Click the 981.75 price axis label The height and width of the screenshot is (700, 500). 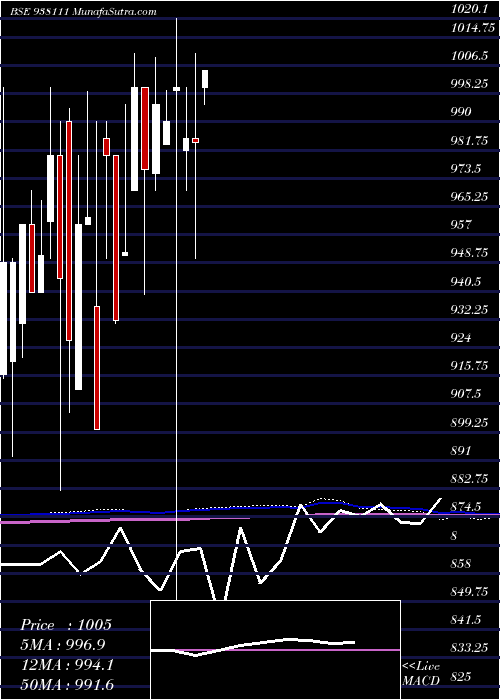(x=469, y=140)
